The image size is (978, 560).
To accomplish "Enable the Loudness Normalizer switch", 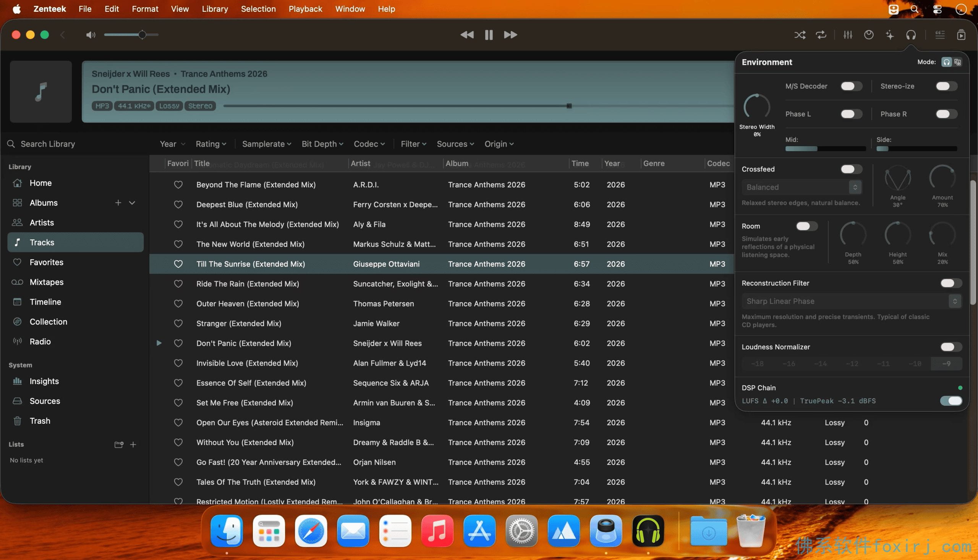I will (x=951, y=347).
